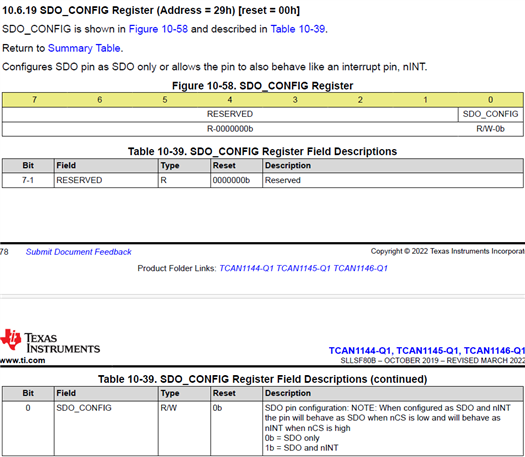Click bit 4 in register figure
Viewport: 525px width, 457px height.
[x=230, y=100]
